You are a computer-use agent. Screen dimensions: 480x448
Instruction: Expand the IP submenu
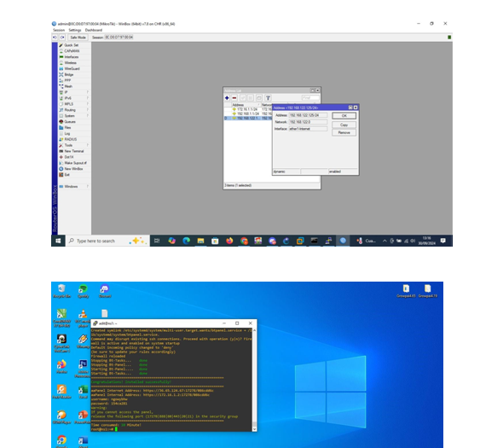coord(74,92)
